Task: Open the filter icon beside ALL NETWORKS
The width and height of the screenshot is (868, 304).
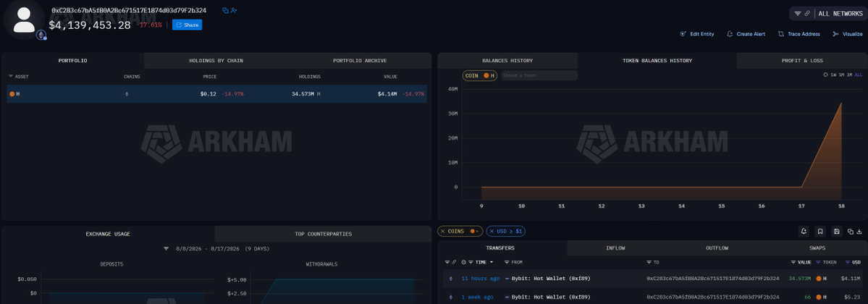Action: (798, 13)
